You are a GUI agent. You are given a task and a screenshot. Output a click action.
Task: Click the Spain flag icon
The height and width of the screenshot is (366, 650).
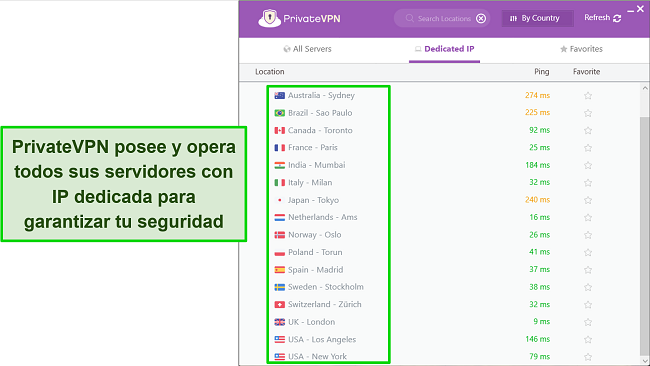click(280, 269)
